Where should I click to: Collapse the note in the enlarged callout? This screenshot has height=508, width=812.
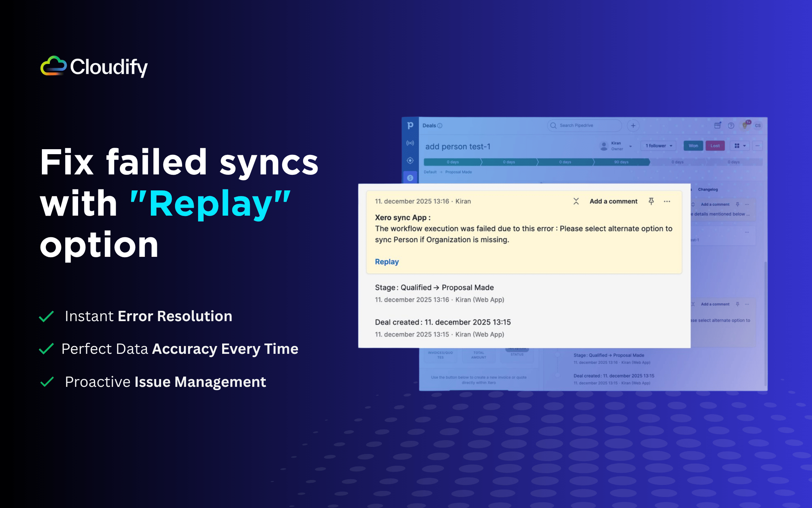click(576, 201)
